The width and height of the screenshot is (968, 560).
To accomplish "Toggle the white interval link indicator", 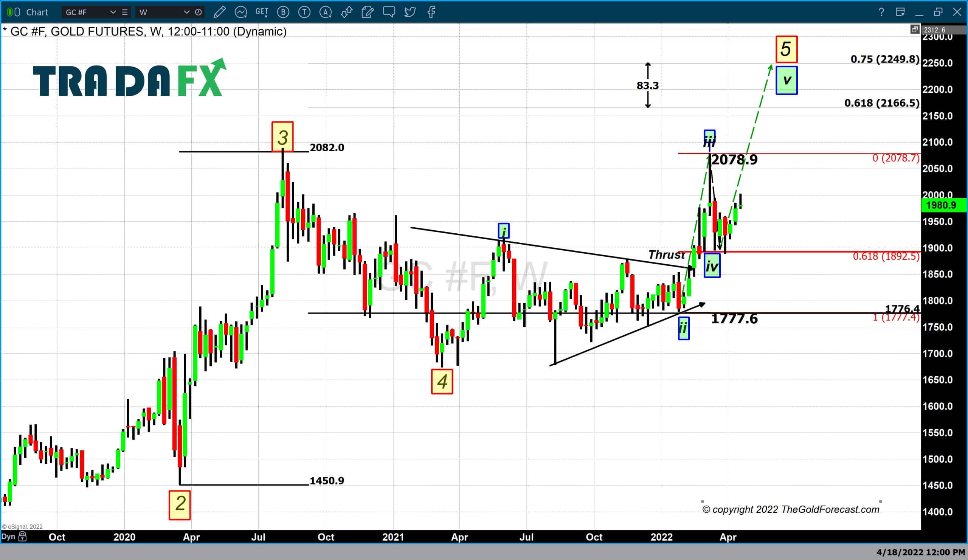I will coord(17,12).
